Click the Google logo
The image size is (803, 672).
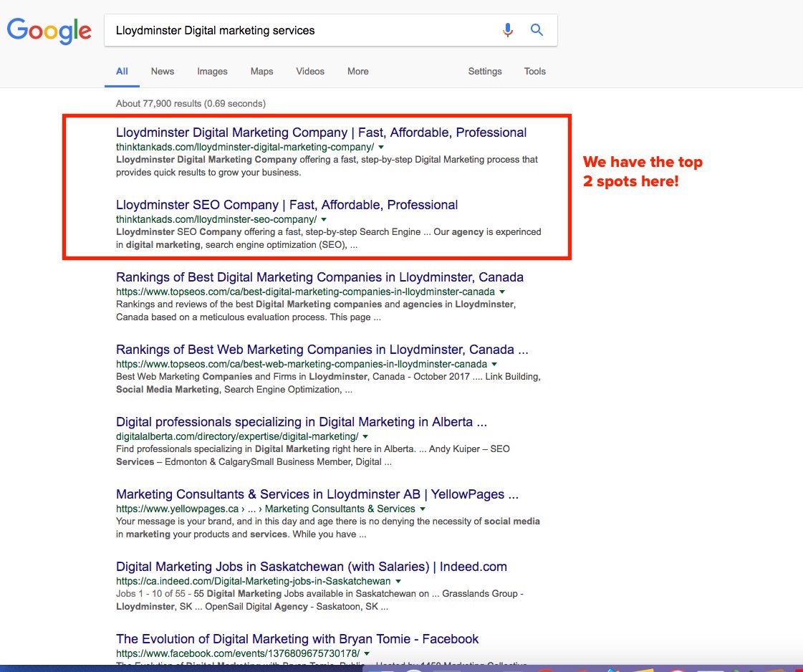[x=49, y=30]
